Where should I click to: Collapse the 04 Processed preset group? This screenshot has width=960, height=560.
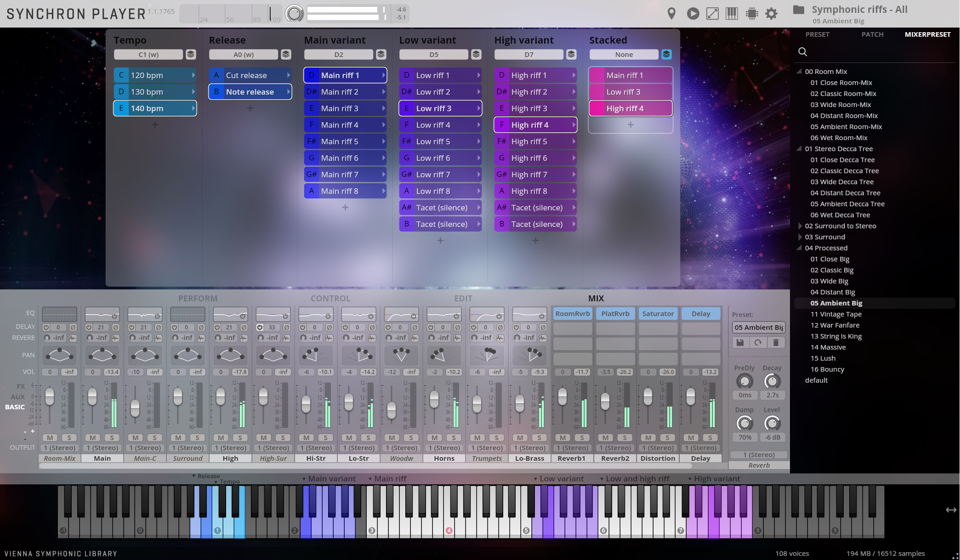coord(800,248)
